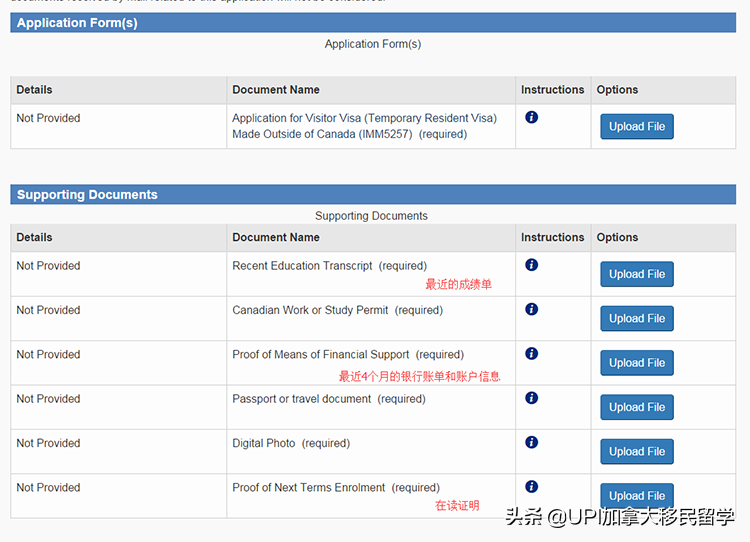The image size is (750, 542).
Task: Open the Digital Photo instructions info icon
Action: point(531,442)
